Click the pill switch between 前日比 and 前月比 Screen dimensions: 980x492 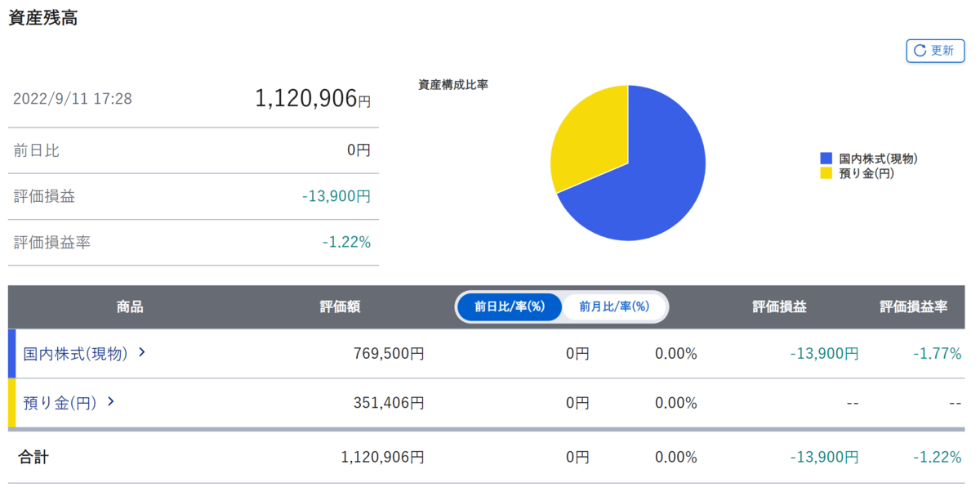[x=561, y=307]
